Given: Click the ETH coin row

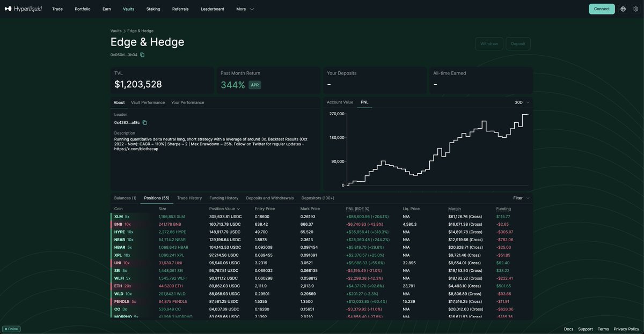Looking at the screenshot, I should (x=321, y=286).
